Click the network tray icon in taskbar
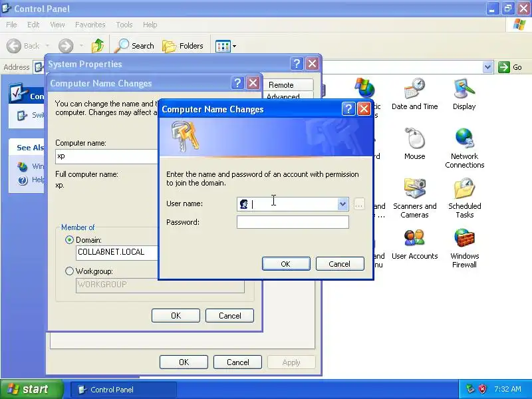 (470, 389)
